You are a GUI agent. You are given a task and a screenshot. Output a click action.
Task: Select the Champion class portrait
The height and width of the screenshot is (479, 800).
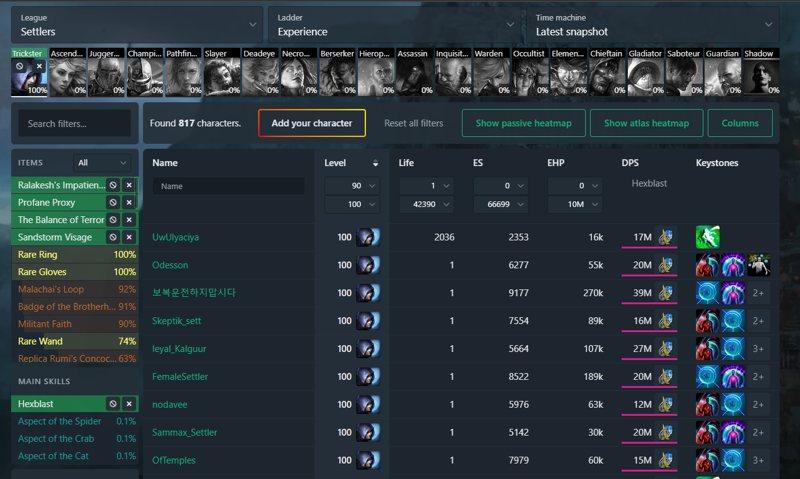145,72
